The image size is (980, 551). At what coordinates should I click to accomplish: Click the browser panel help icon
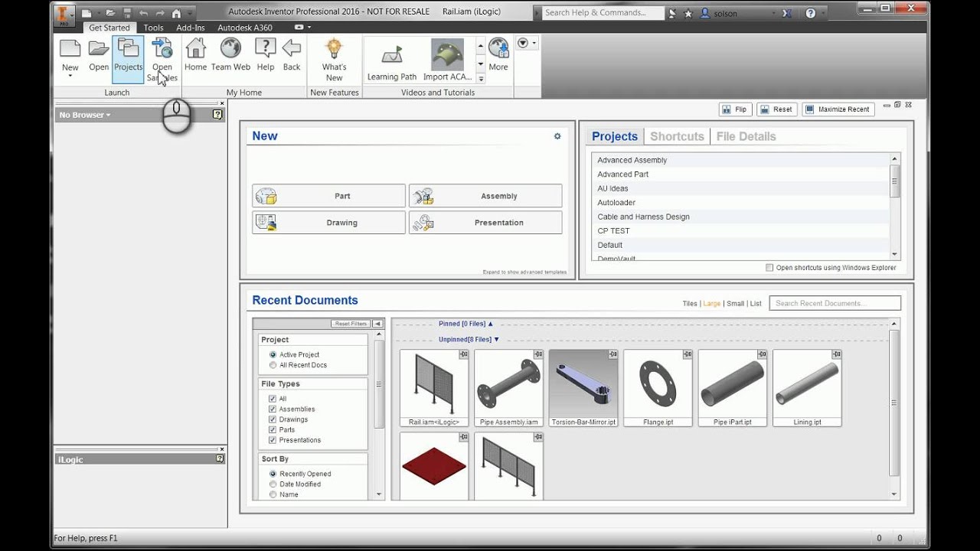pyautogui.click(x=217, y=115)
